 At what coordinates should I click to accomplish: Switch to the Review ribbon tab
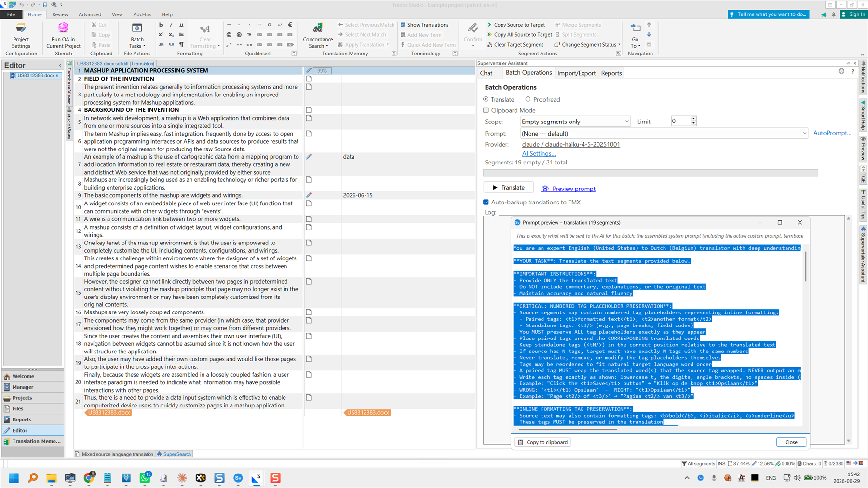60,14
